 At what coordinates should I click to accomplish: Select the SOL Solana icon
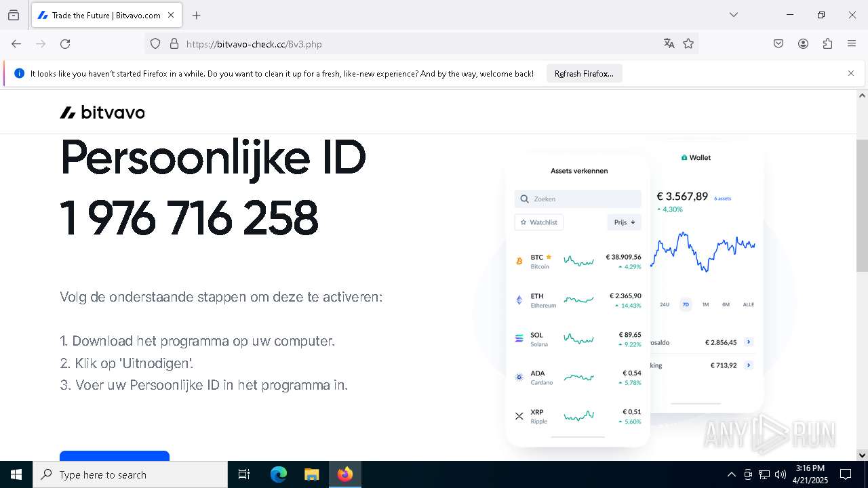coord(519,339)
